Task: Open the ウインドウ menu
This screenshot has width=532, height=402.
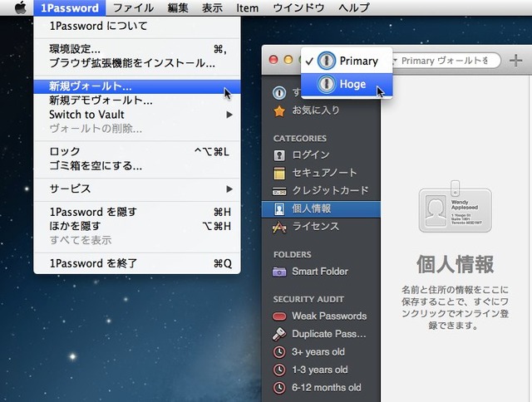Action: (x=298, y=7)
